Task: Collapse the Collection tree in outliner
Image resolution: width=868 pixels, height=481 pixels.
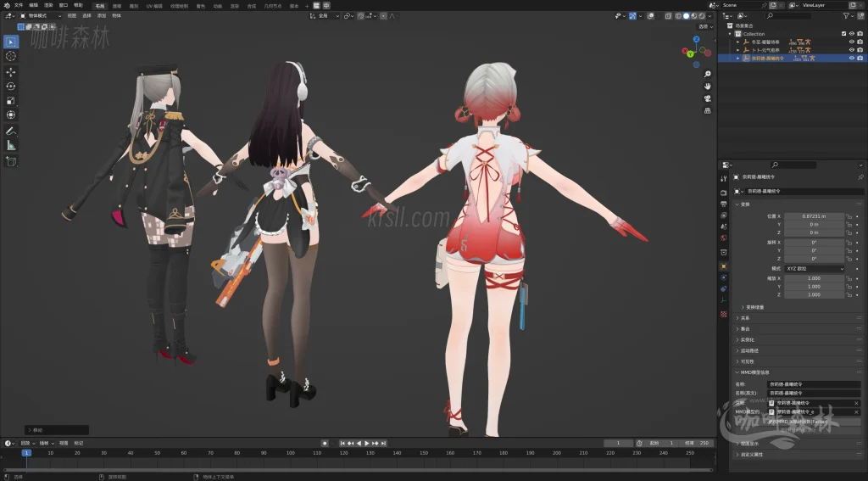Action: pos(731,34)
